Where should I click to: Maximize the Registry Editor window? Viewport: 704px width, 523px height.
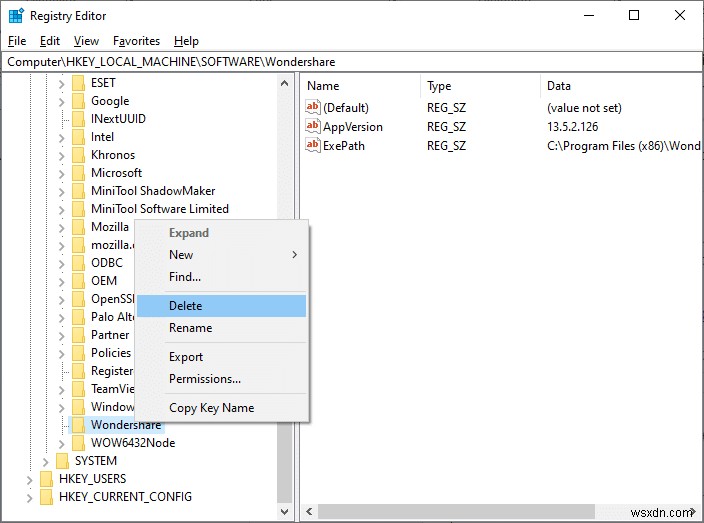pyautogui.click(x=634, y=15)
